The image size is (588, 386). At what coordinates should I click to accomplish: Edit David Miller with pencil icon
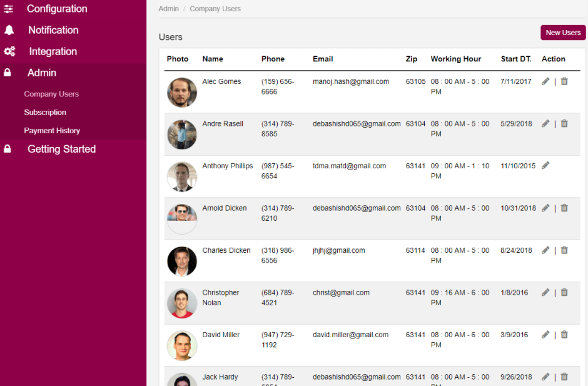click(545, 335)
